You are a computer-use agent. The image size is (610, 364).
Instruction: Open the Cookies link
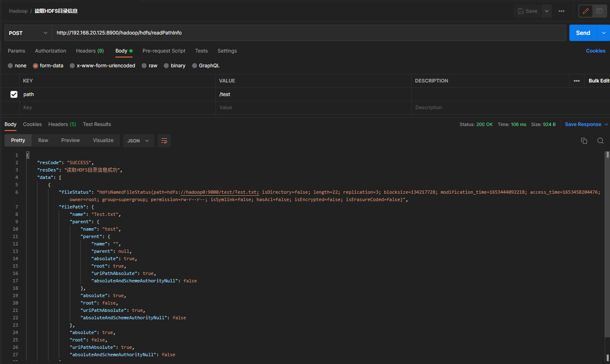coord(595,51)
